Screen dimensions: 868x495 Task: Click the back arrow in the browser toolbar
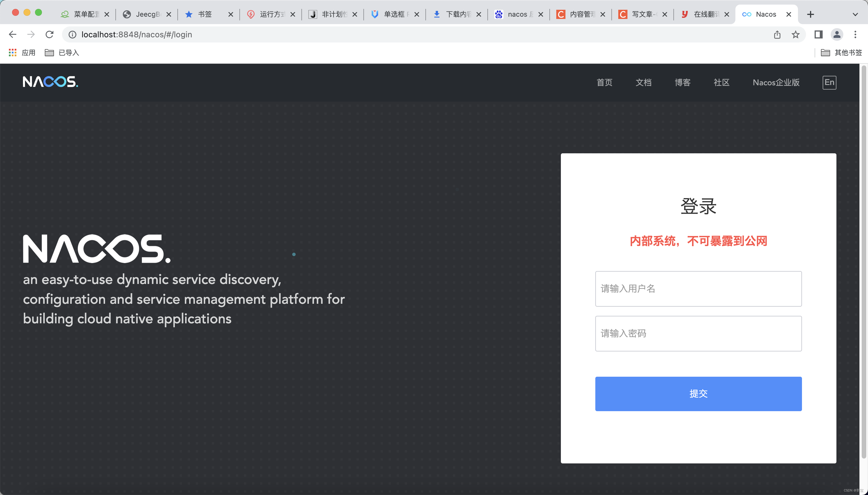pyautogui.click(x=13, y=34)
